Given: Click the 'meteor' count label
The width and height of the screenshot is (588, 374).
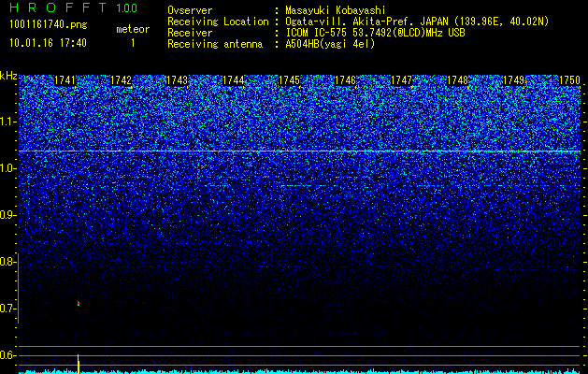Looking at the screenshot, I should [x=133, y=29].
